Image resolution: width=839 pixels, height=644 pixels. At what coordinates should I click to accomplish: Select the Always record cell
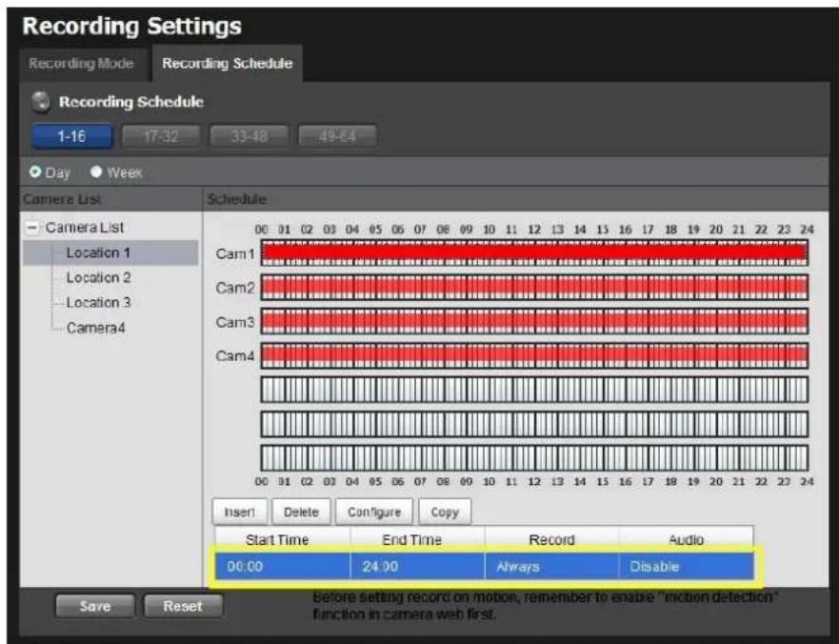551,567
